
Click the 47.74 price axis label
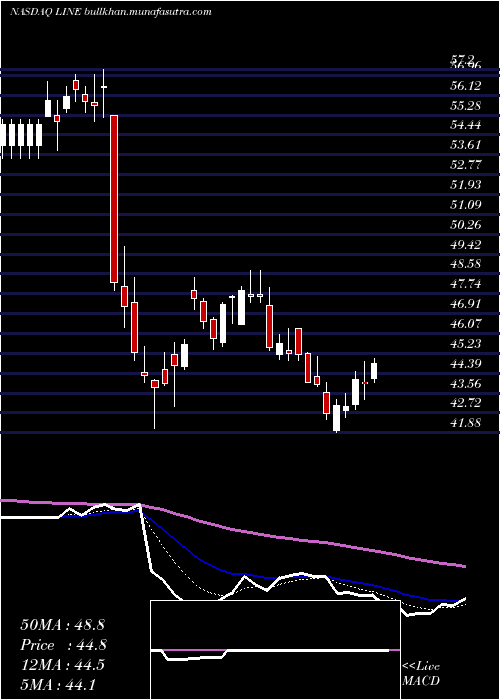tap(466, 284)
